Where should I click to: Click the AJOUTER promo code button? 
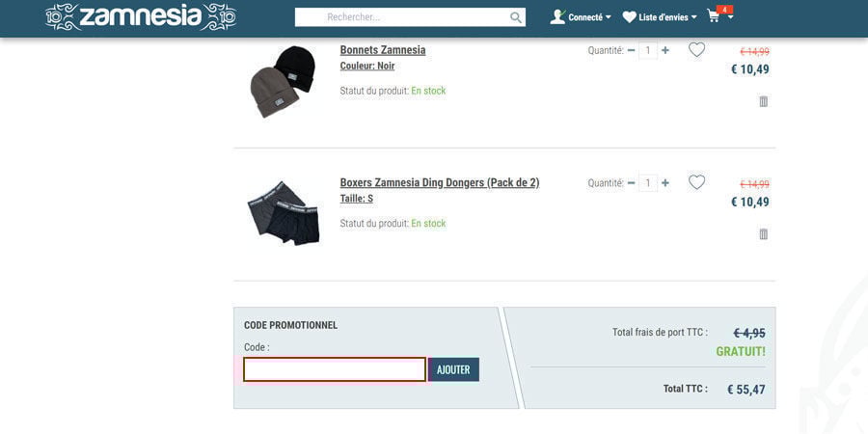453,369
